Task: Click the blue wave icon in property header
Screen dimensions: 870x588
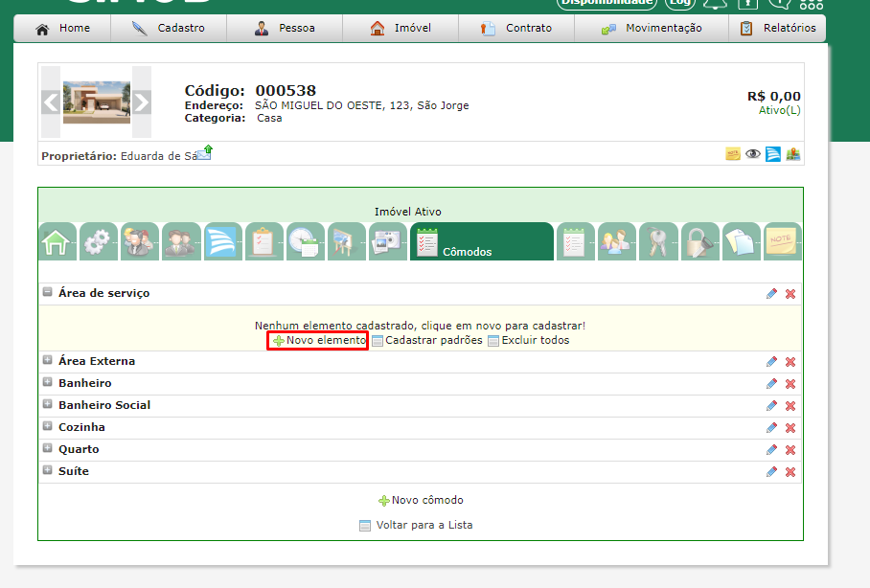Action: [x=773, y=154]
